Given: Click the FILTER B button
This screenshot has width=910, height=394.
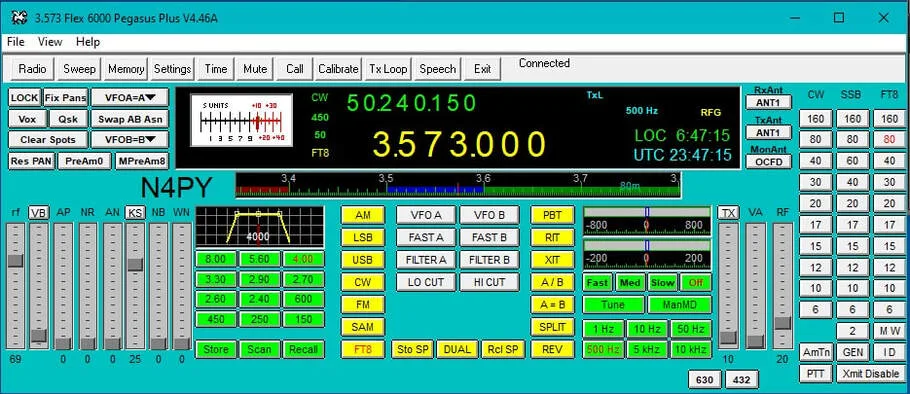Looking at the screenshot, I should click(x=489, y=260).
